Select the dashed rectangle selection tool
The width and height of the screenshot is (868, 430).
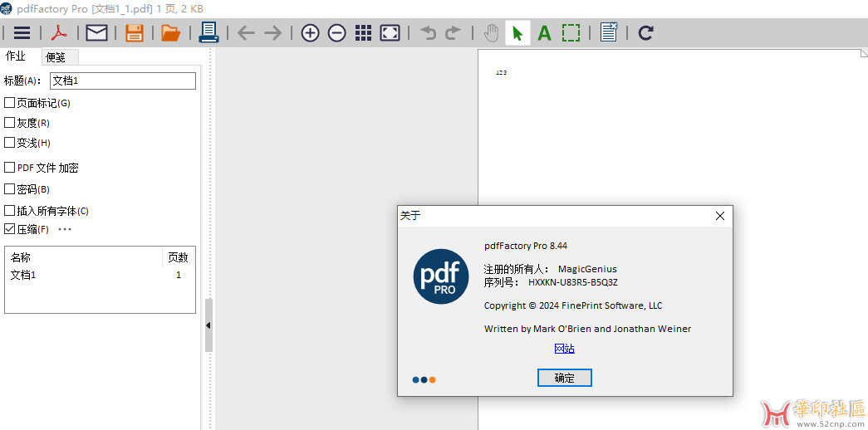[x=571, y=33]
